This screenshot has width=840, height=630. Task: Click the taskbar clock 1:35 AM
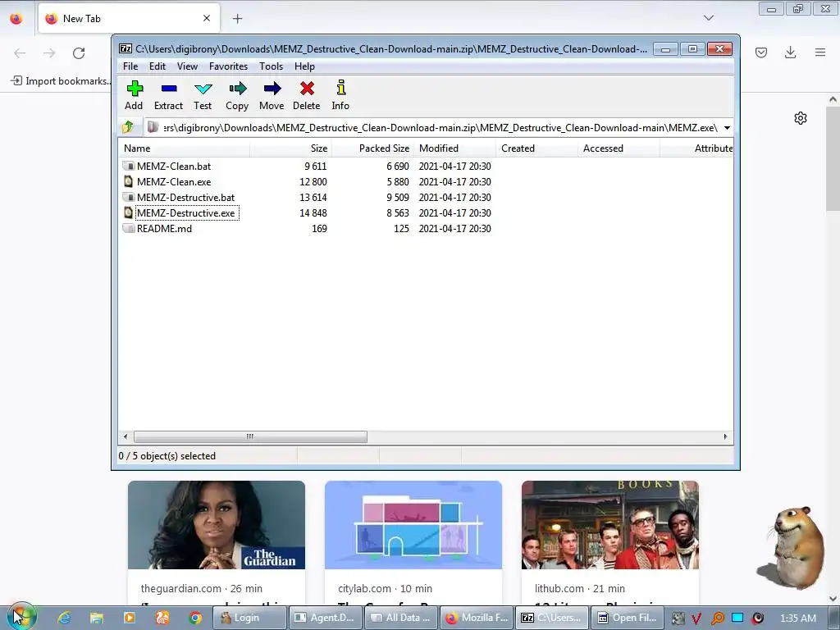pos(798,619)
